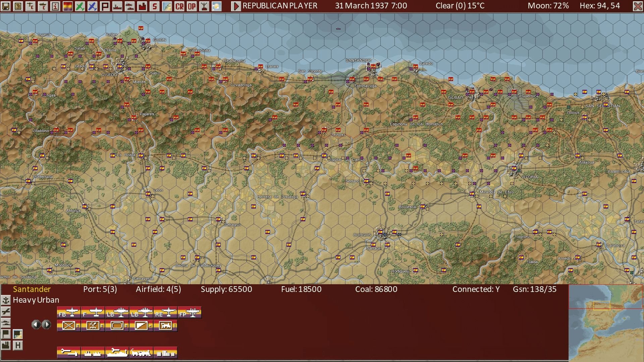Click the anchor port icon in the side panel
The image size is (644, 362).
tap(6, 300)
